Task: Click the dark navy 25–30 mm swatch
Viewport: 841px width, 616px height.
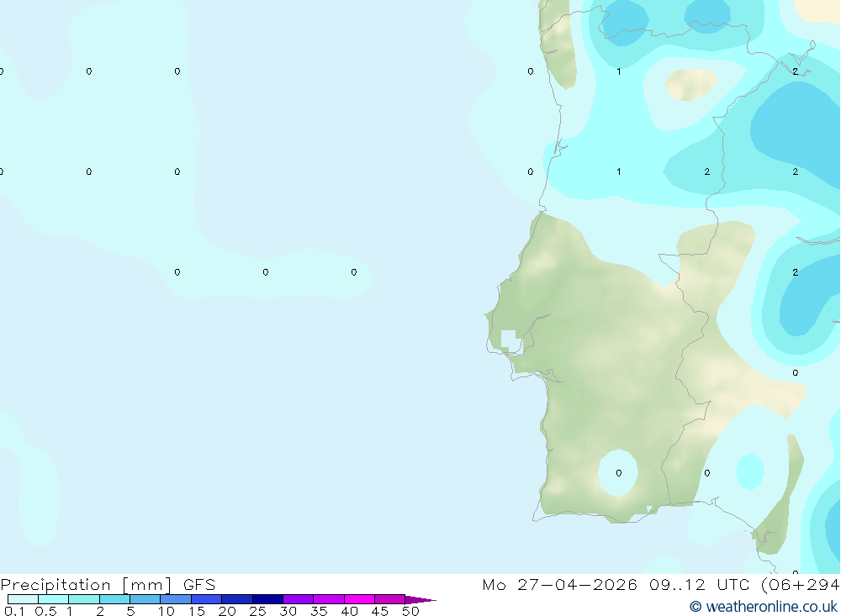Action: click(267, 599)
